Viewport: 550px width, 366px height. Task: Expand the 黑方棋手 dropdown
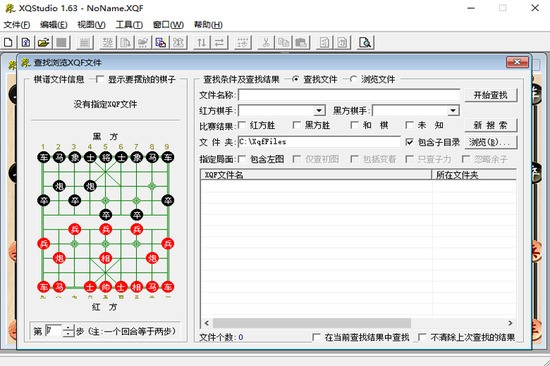coord(453,111)
